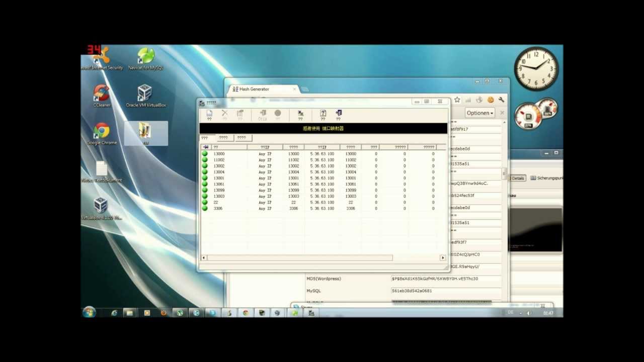Click green status icon of the 13099 row

pyautogui.click(x=205, y=190)
